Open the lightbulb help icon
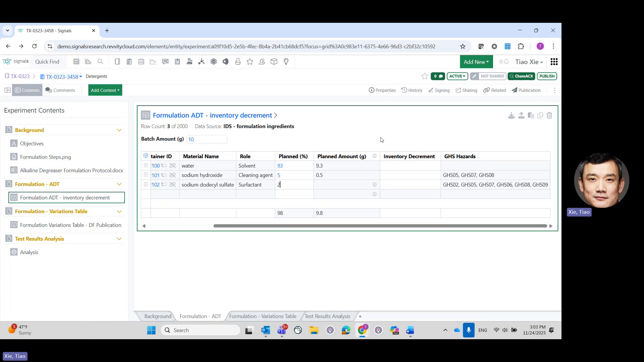This screenshot has height=362, width=644. [286, 61]
